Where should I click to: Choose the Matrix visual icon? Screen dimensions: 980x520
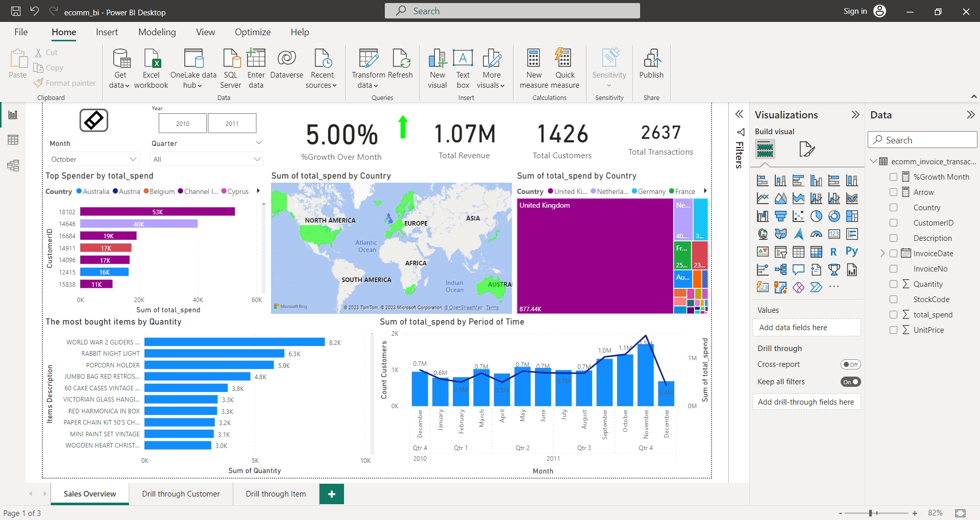pos(816,252)
